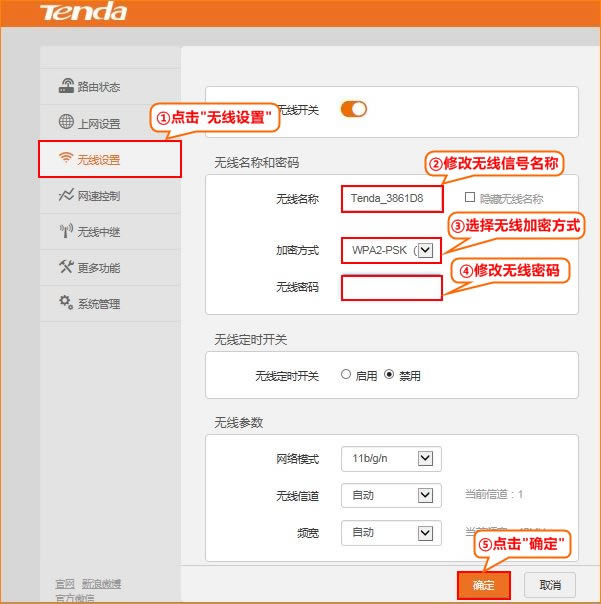Screen dimensions: 601x604
Task: Select 无线设置 menu item
Action: click(110, 159)
